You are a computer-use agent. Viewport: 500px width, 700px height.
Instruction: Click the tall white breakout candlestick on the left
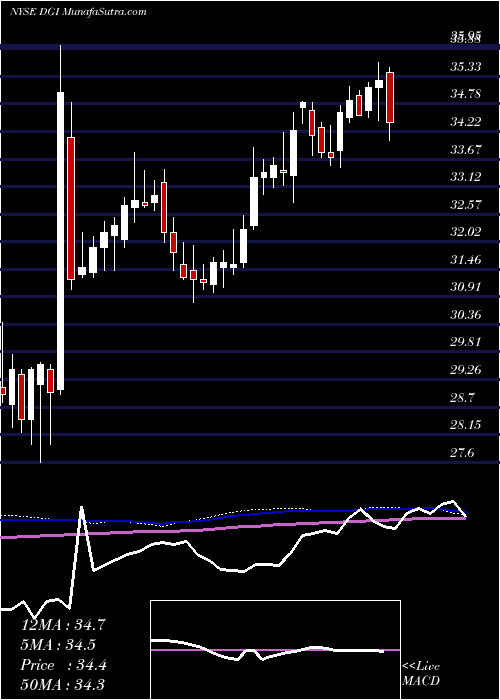tap(60, 241)
